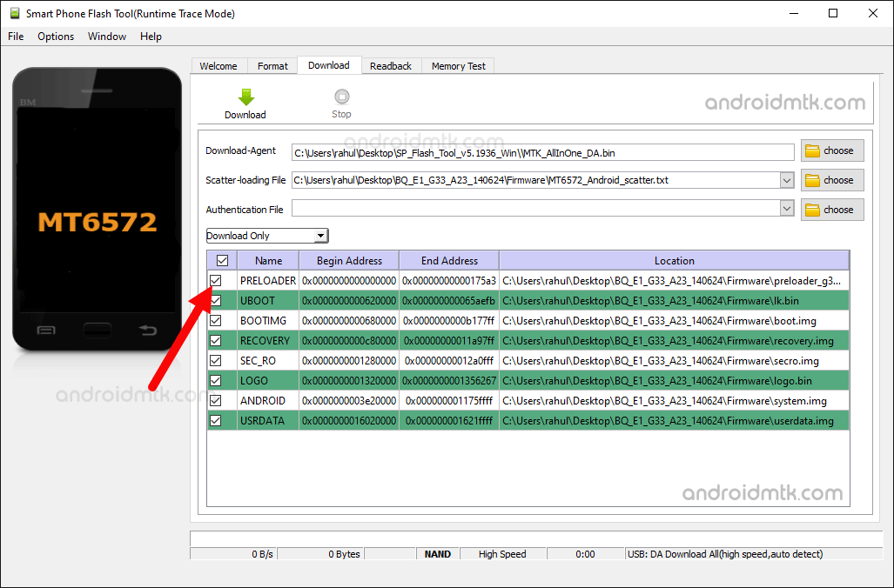The height and width of the screenshot is (588, 894).
Task: Uncheck the ANDROID checkbox
Action: click(x=216, y=400)
